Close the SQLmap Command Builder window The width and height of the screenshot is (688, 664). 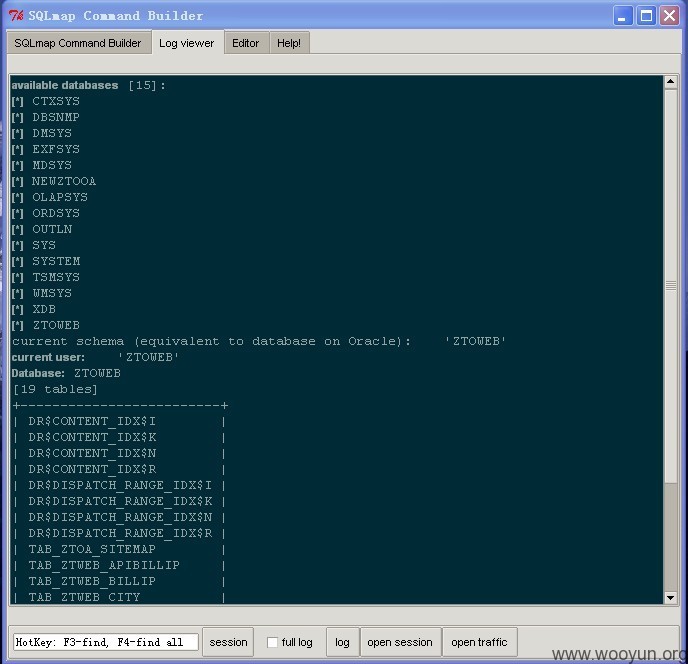670,16
